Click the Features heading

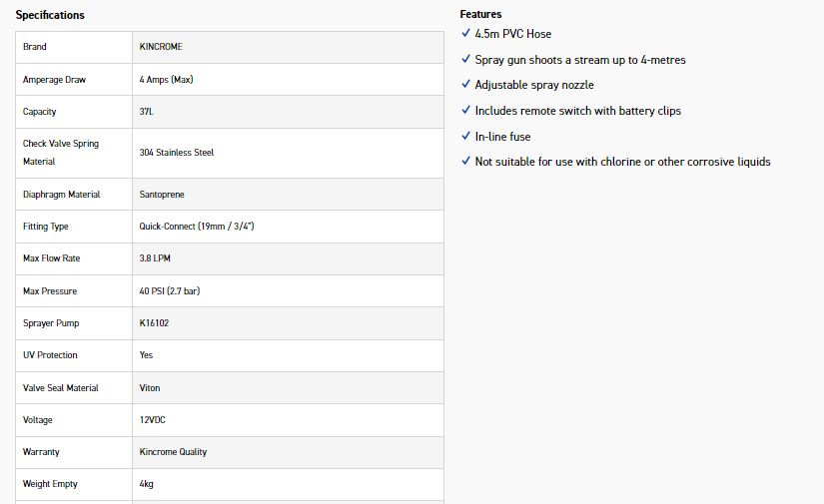click(x=480, y=15)
